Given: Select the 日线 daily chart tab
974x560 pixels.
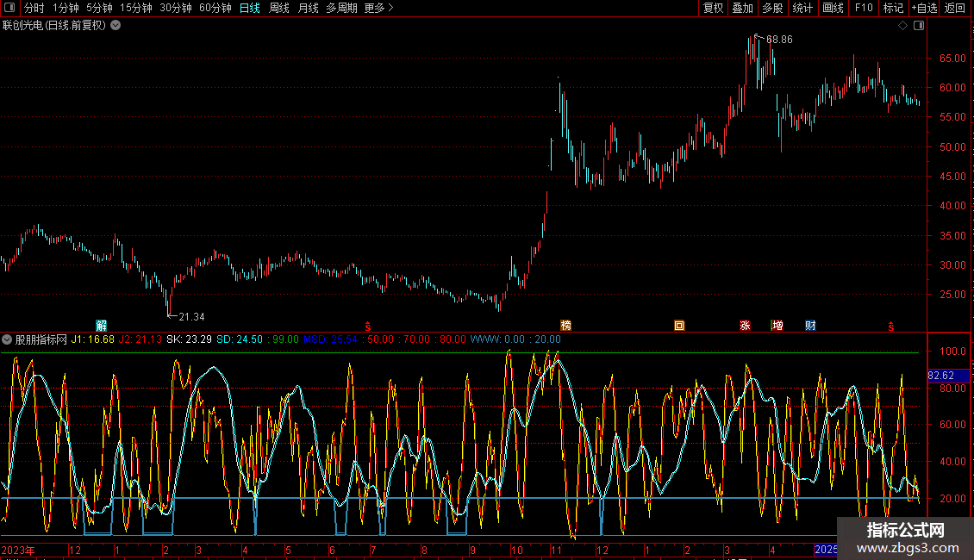Looking at the screenshot, I should point(250,8).
